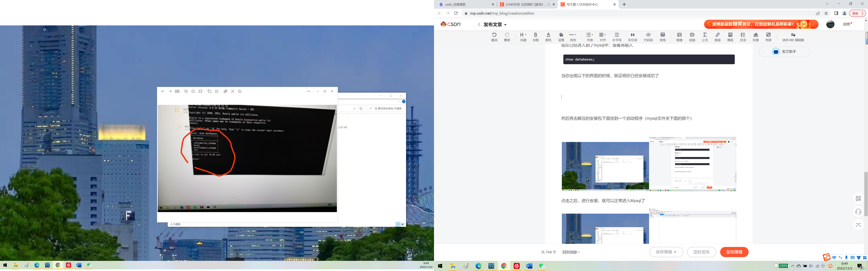
Task: Open the 发布文章 header menu
Action: click(495, 25)
